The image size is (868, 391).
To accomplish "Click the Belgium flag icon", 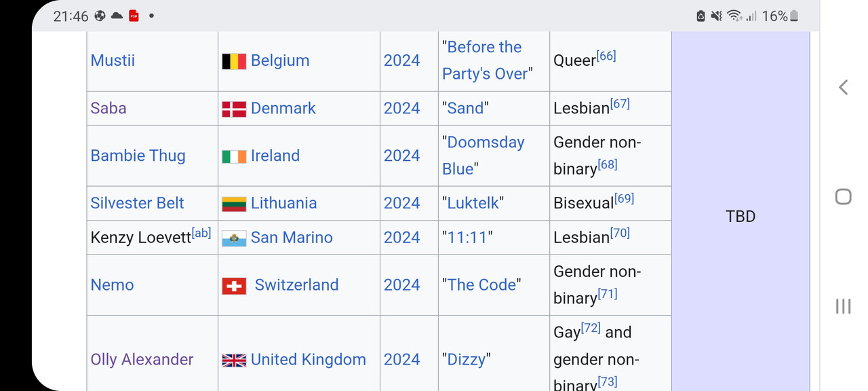I will (x=234, y=61).
